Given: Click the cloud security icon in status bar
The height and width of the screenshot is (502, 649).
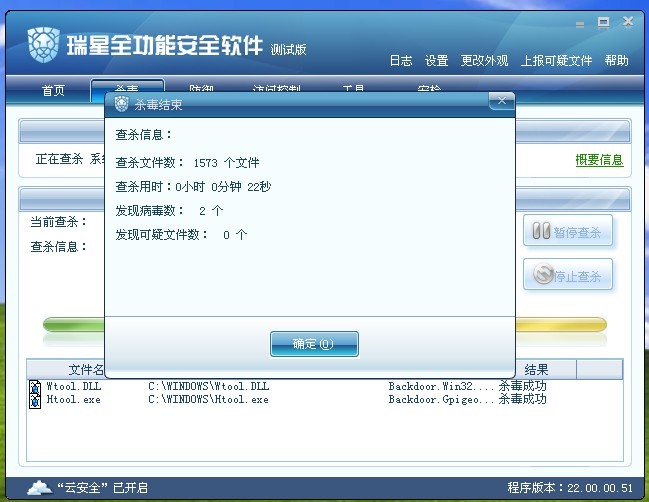Looking at the screenshot, I should pos(40,488).
